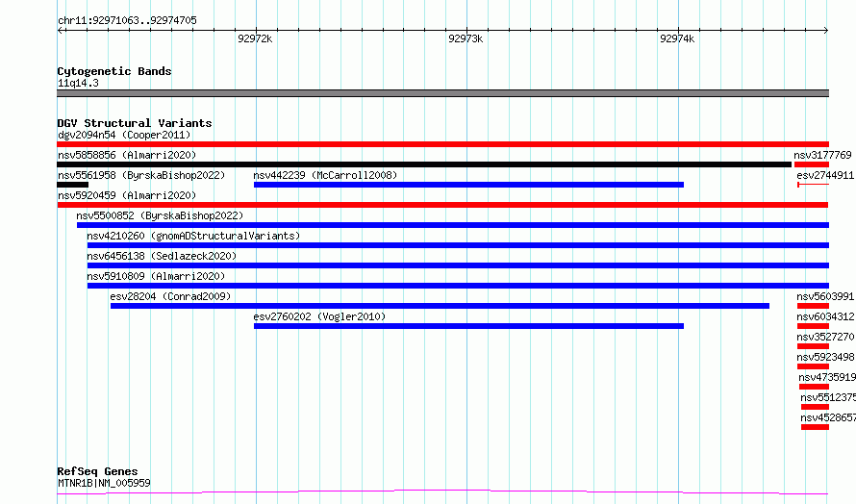Click the blue bar under nsv442239

(x=469, y=185)
